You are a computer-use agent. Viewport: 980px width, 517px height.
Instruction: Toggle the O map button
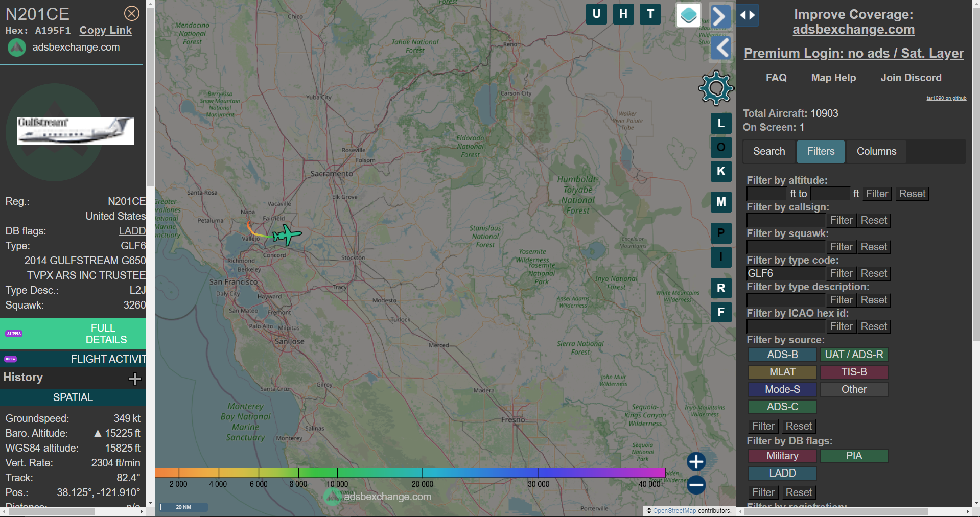(x=721, y=147)
